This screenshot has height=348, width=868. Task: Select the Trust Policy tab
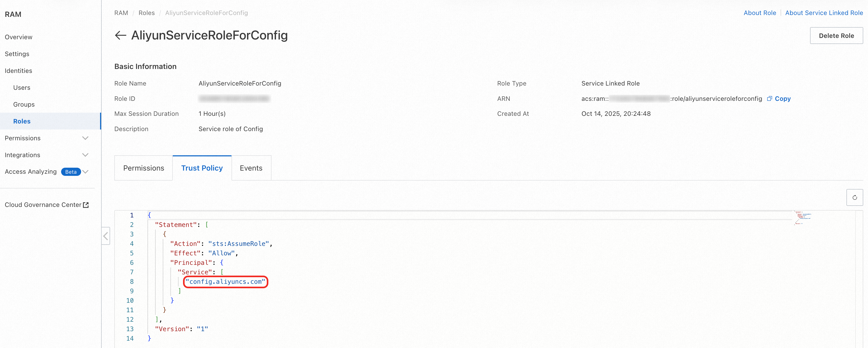coord(202,168)
